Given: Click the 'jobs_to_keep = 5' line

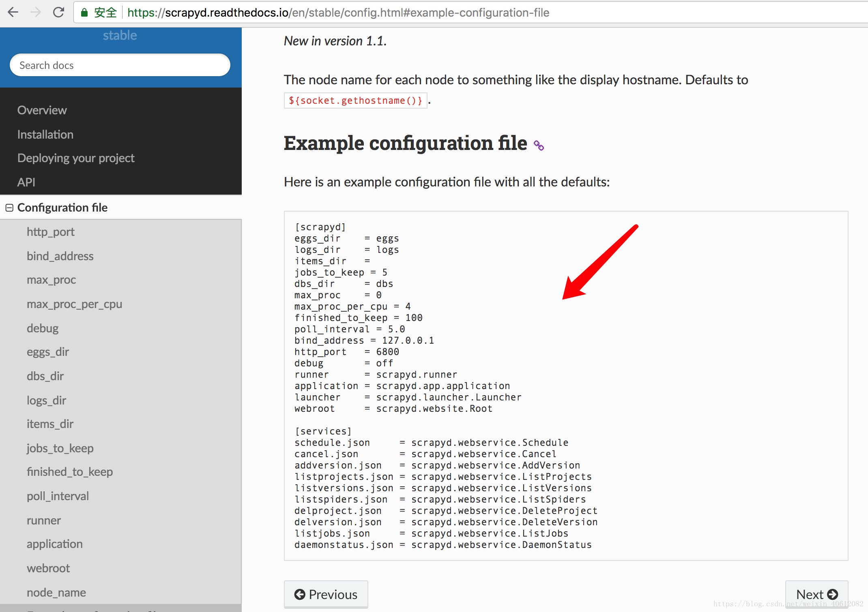Looking at the screenshot, I should pos(341,272).
